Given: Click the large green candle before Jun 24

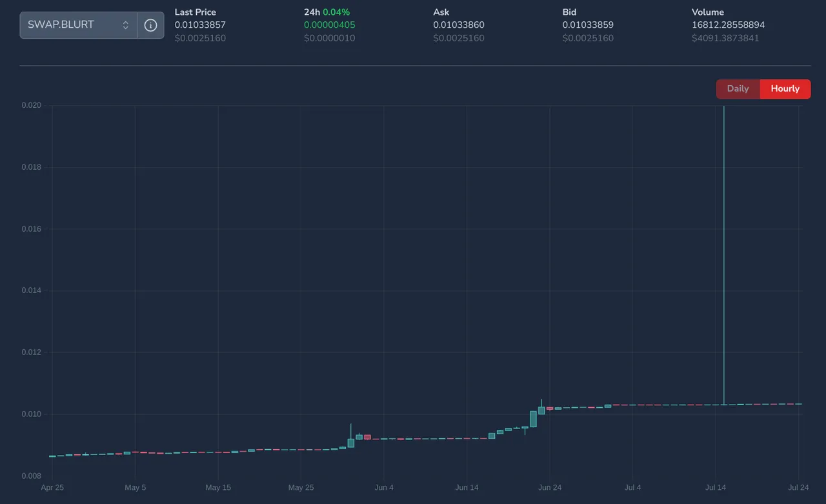Looking at the screenshot, I should [x=533, y=419].
